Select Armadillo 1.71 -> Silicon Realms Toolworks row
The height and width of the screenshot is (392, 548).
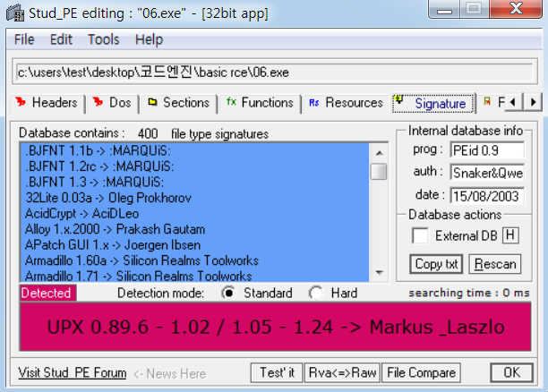(x=194, y=276)
